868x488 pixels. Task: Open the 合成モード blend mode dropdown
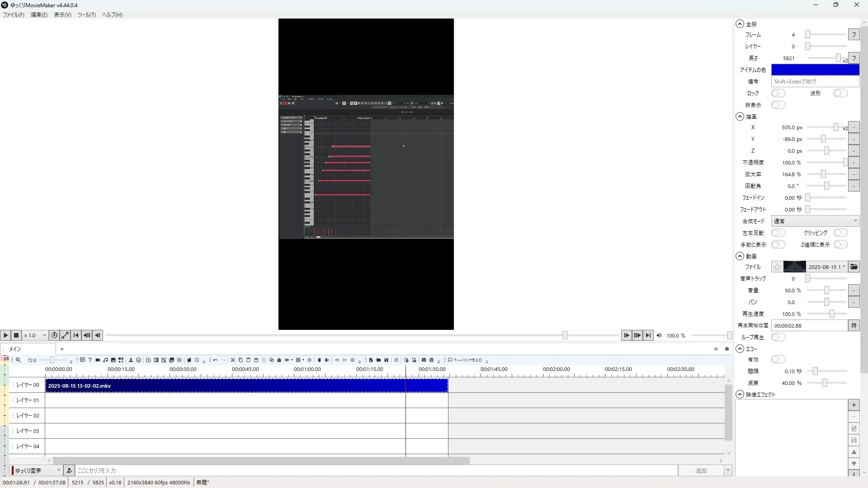pyautogui.click(x=815, y=221)
